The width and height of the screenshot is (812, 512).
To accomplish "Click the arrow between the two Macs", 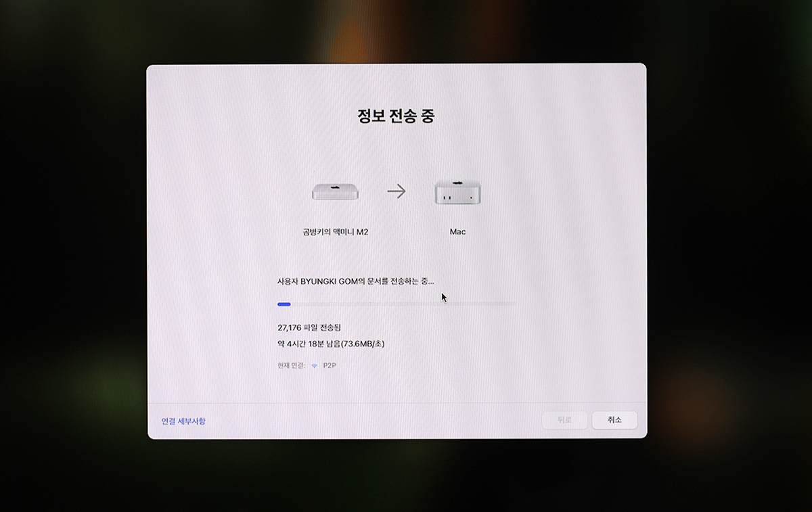I will click(x=397, y=191).
